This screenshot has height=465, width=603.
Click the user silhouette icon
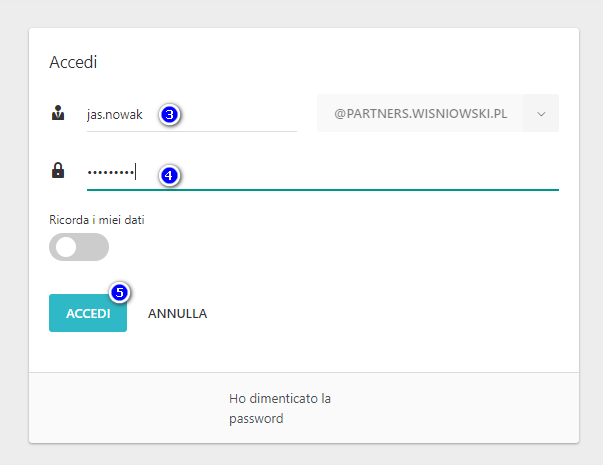[x=57, y=114]
